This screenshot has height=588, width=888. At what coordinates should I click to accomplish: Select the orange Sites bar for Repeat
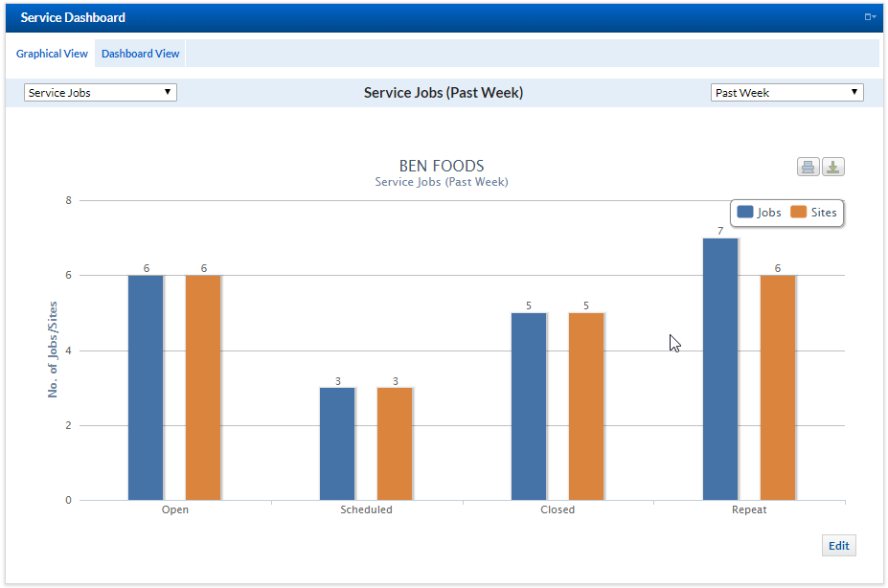pos(778,387)
